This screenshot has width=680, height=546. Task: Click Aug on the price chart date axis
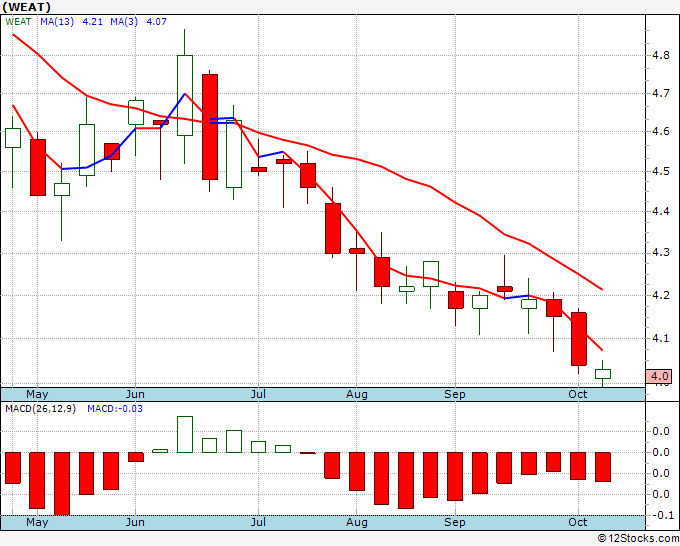tap(357, 394)
